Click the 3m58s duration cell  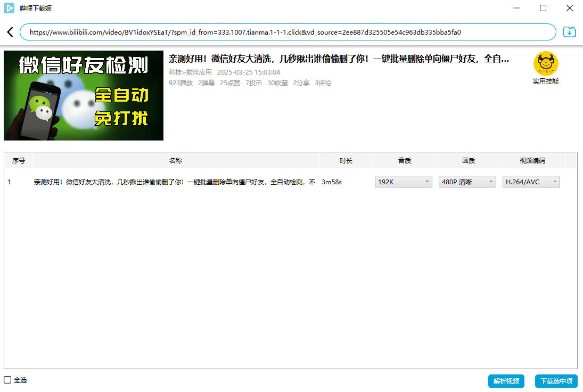(332, 182)
